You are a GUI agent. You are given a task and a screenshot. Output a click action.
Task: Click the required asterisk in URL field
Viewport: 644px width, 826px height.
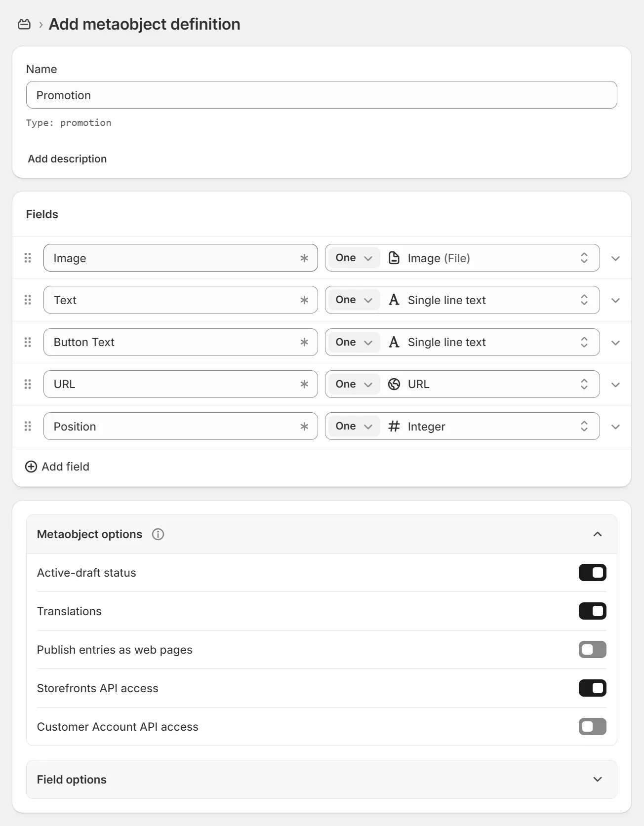[304, 384]
